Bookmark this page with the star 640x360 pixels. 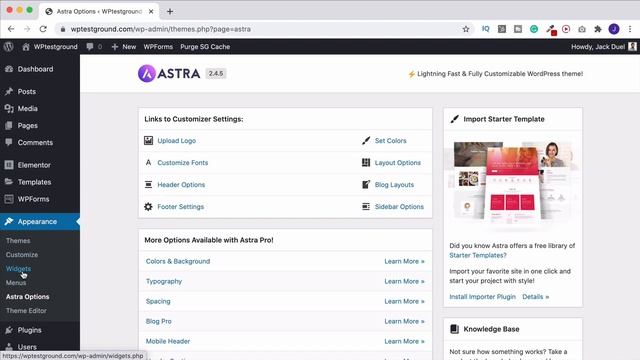click(466, 29)
